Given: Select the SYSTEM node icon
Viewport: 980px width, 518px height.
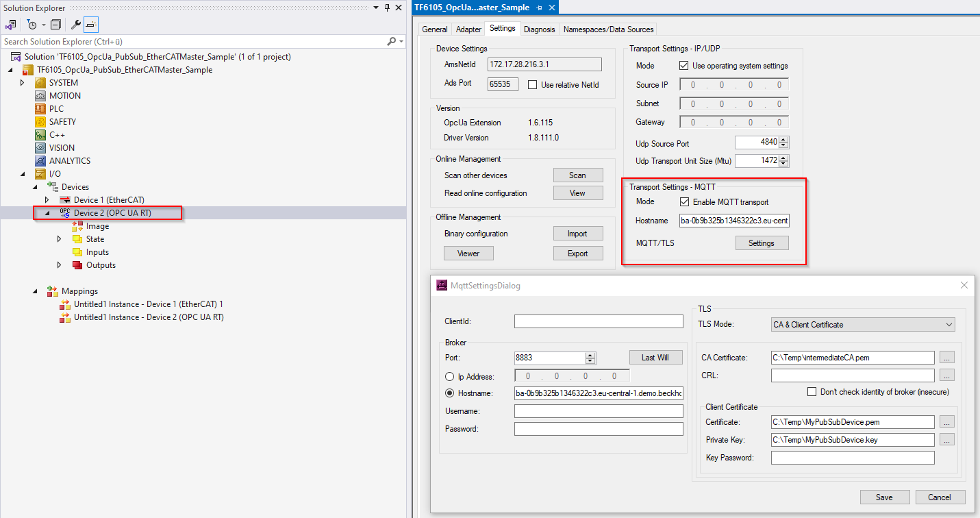Looking at the screenshot, I should coord(40,83).
